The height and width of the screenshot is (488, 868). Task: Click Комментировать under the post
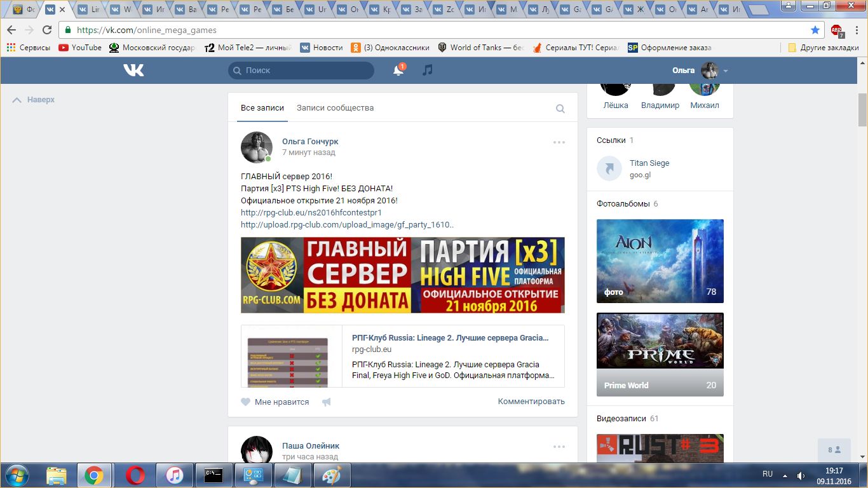pyautogui.click(x=531, y=402)
